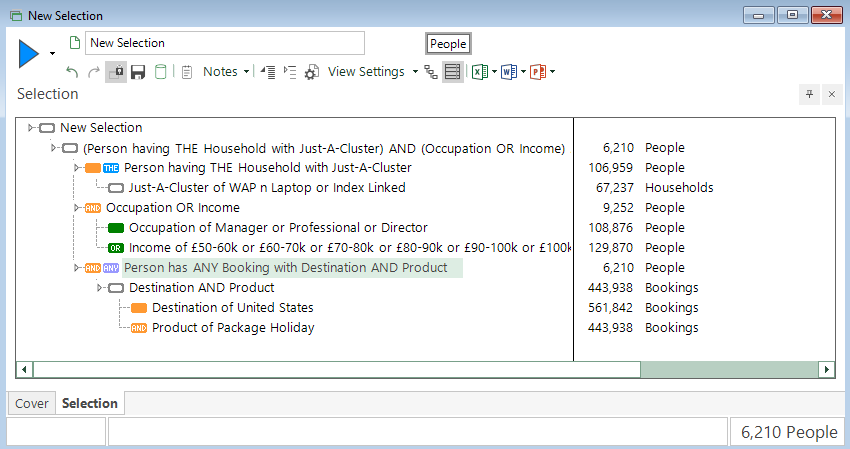Image resolution: width=850 pixels, height=449 pixels.
Task: Switch to the Cover tab
Action: (31, 403)
